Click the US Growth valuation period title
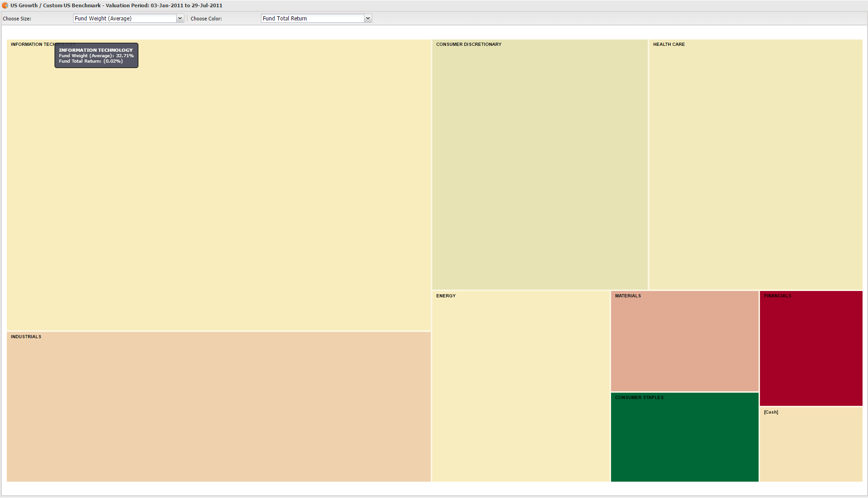Screen dimensions: 868x498 [x=116, y=5]
